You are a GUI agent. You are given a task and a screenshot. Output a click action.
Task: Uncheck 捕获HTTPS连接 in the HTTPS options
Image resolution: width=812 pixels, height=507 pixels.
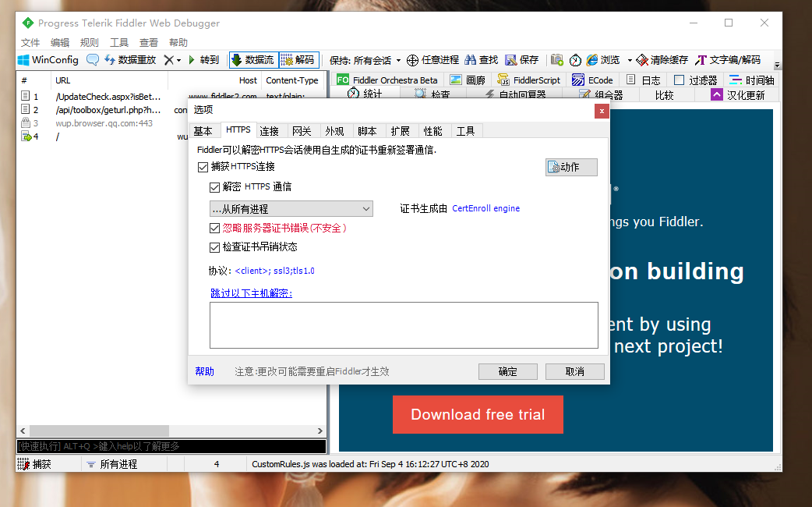[x=203, y=166]
